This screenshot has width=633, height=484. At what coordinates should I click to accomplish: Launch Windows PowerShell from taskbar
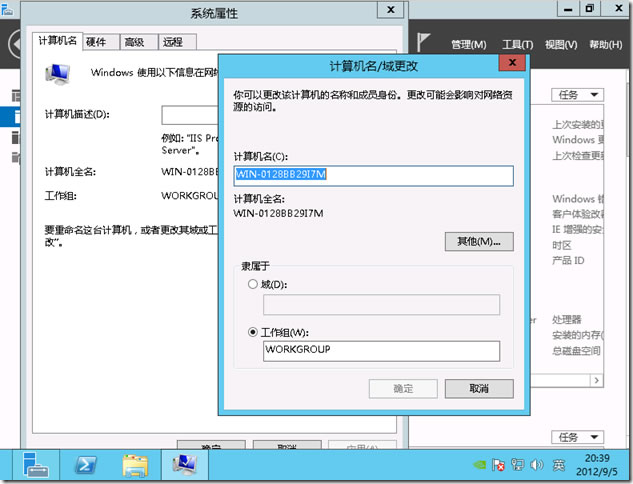click(x=87, y=465)
